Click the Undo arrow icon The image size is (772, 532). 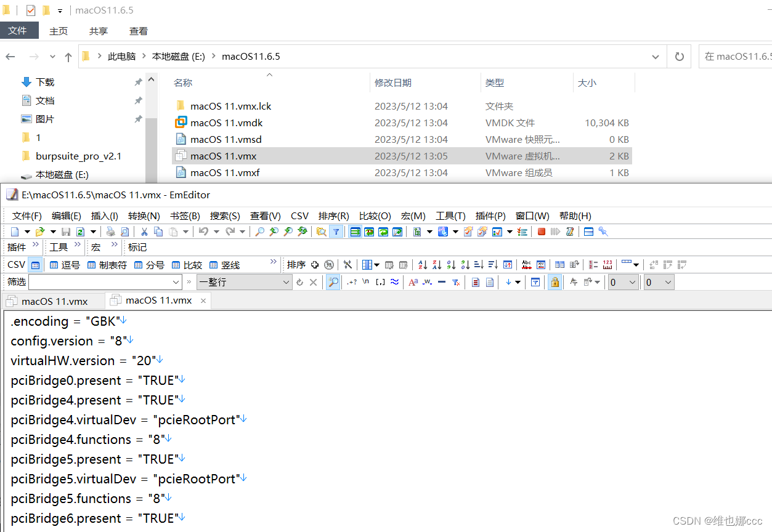pyautogui.click(x=203, y=232)
